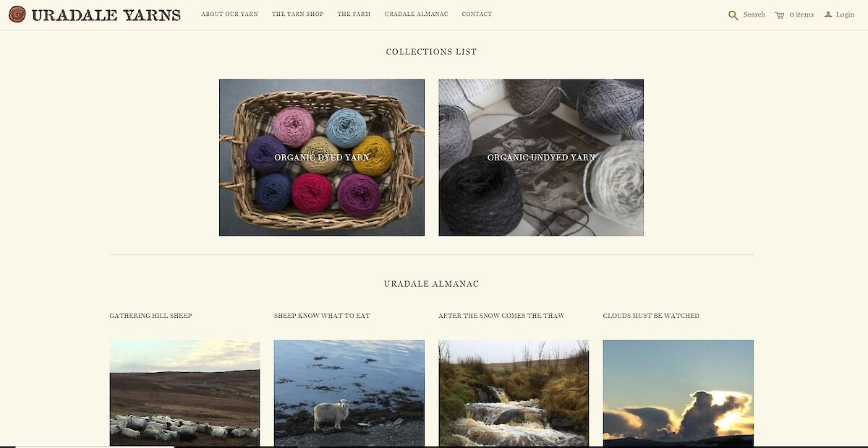This screenshot has height=448, width=868.
Task: Open the Organic Dyed Yarn collection
Action: tap(322, 158)
